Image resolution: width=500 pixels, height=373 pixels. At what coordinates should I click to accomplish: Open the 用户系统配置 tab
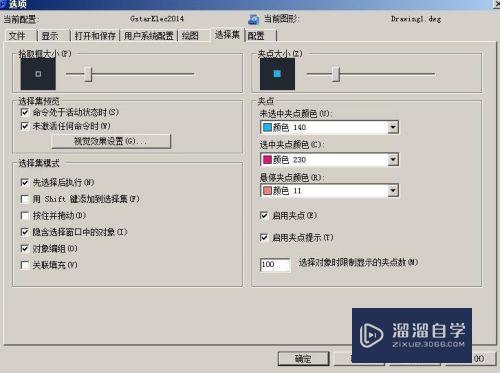click(x=149, y=35)
